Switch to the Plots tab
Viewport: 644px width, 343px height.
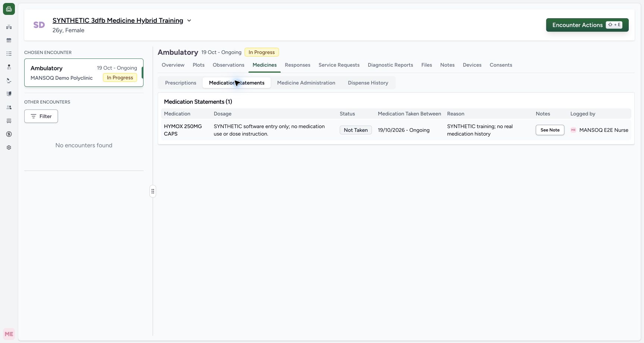[x=199, y=65]
